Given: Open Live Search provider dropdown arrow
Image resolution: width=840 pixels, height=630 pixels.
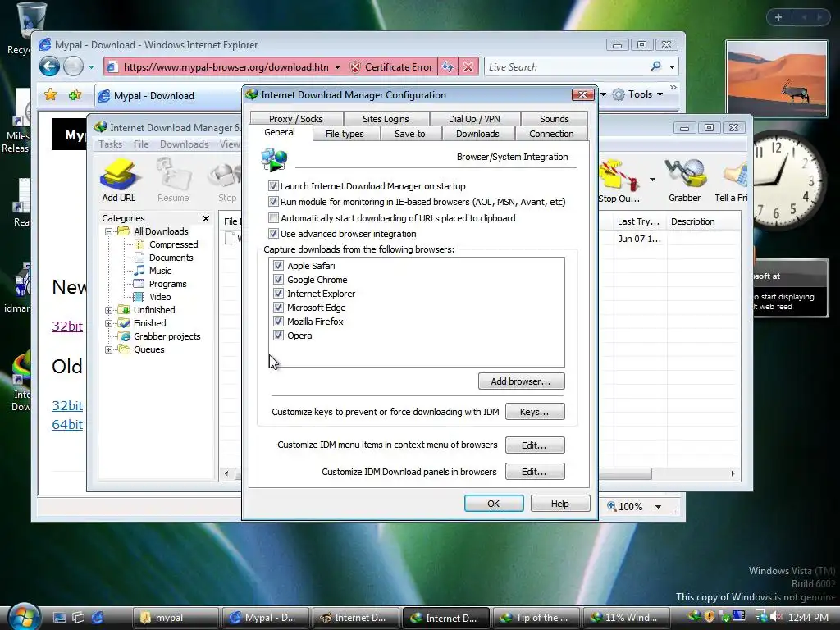Looking at the screenshot, I should pos(672,67).
